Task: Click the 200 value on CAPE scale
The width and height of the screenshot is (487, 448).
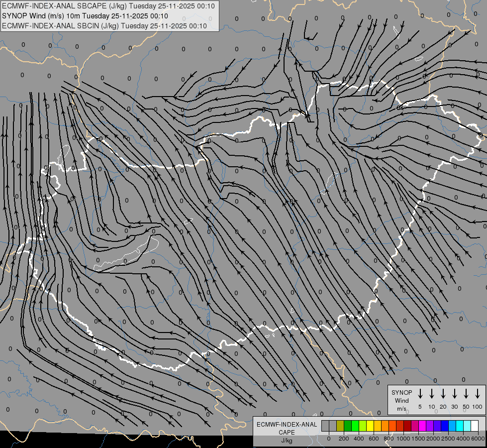Action: (x=344, y=439)
